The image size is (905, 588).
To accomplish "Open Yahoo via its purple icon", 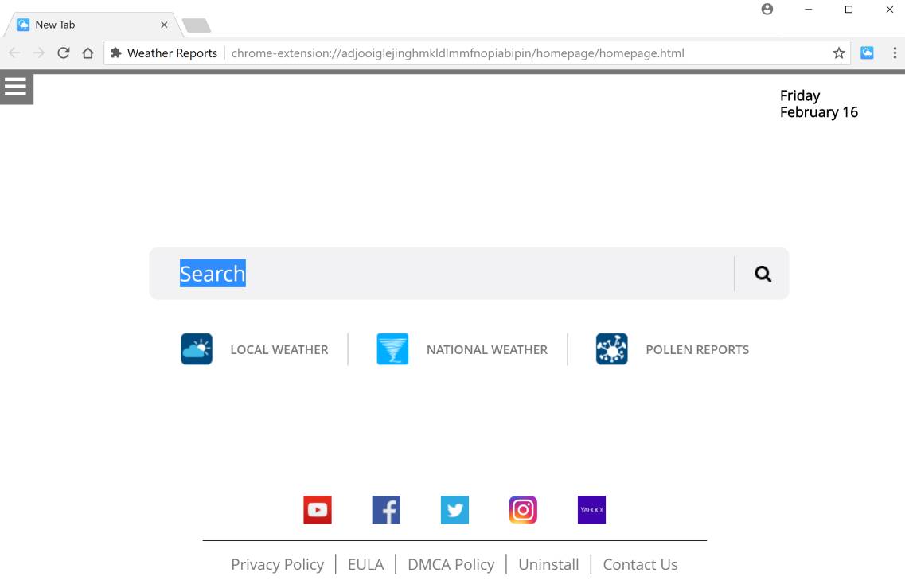I will click(591, 509).
